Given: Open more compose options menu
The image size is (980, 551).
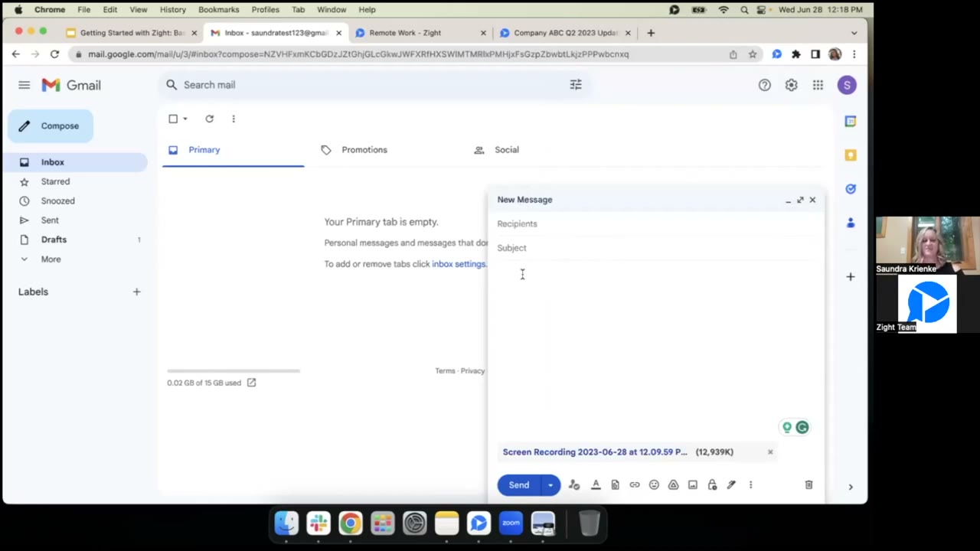Looking at the screenshot, I should pos(751,485).
